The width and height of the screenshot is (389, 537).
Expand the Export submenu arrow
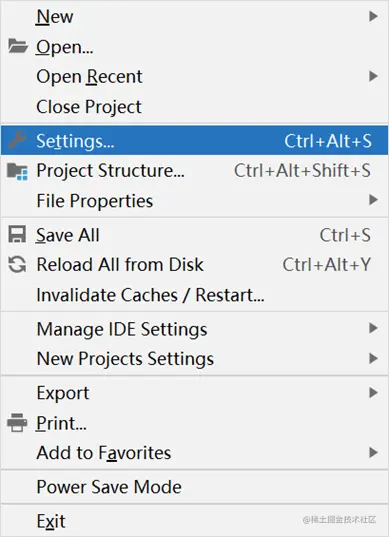[373, 392]
